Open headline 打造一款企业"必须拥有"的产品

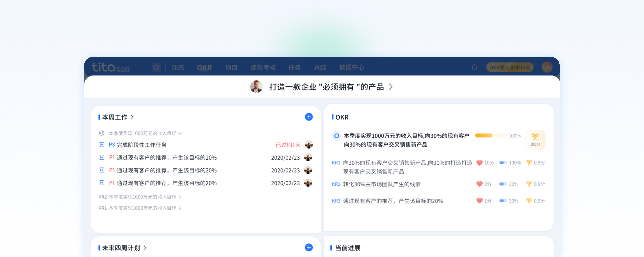click(326, 87)
